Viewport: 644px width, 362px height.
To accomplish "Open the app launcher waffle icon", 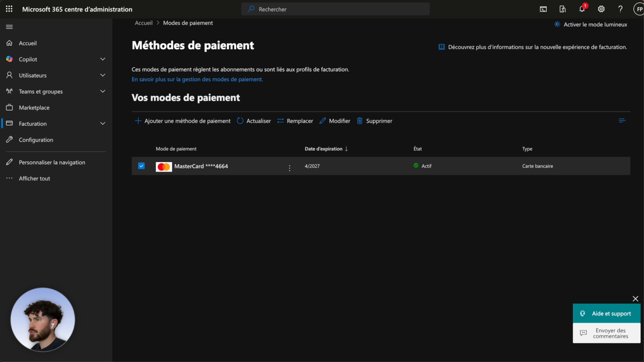I will click(x=9, y=9).
